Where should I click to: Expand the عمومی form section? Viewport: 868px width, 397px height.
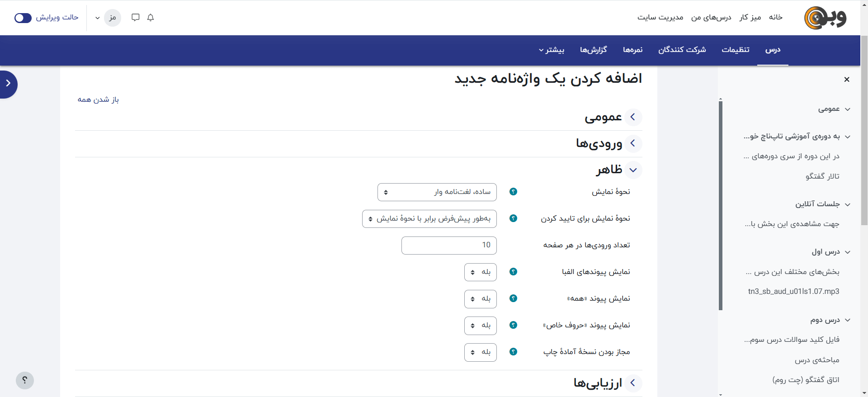(633, 117)
